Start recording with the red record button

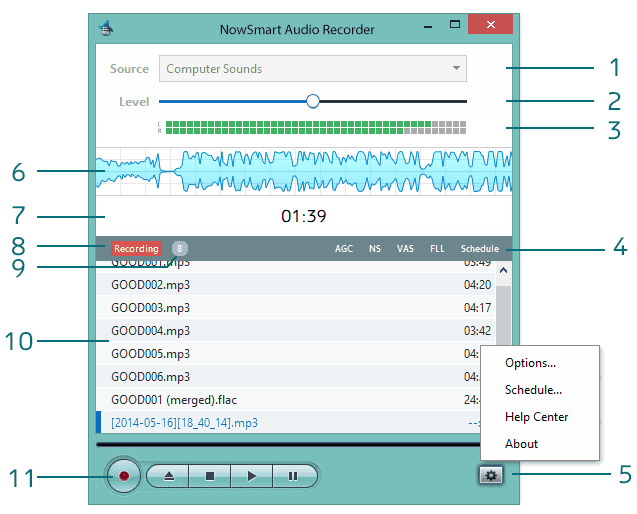pyautogui.click(x=124, y=476)
